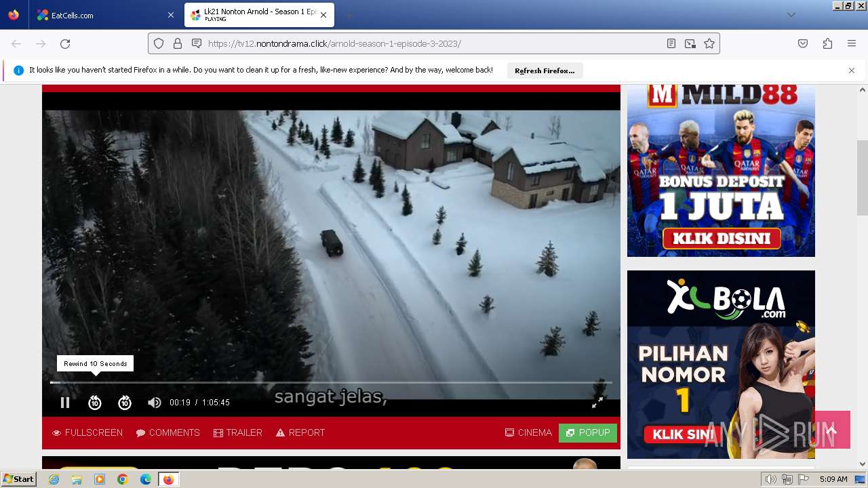This screenshot has width=868, height=488.
Task: Go forward to next page
Action: point(41,43)
